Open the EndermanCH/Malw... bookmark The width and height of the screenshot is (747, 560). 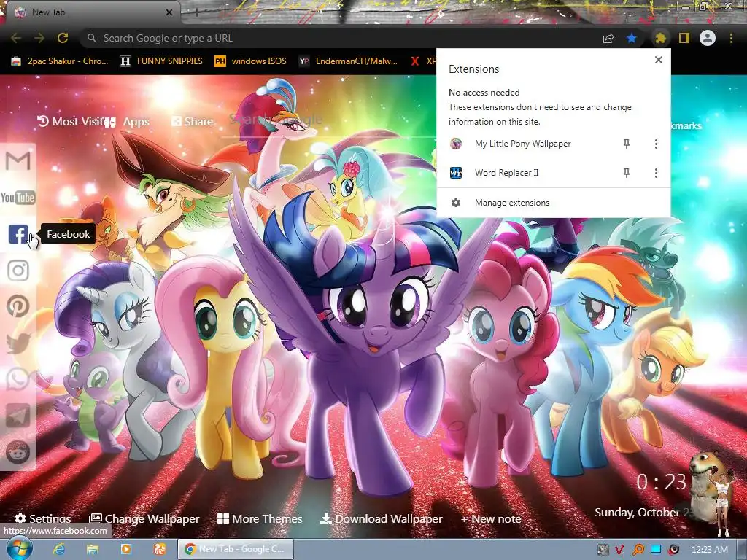pos(348,61)
